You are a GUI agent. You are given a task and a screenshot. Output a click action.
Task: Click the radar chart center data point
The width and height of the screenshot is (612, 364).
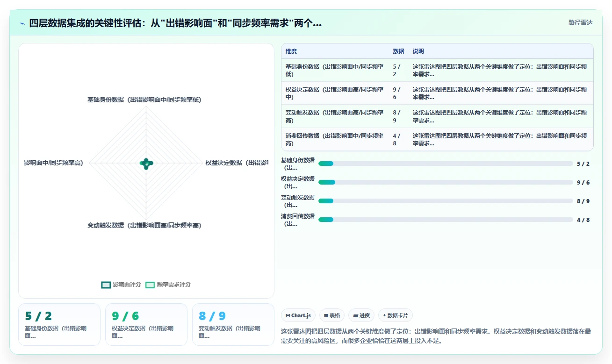pos(146,163)
